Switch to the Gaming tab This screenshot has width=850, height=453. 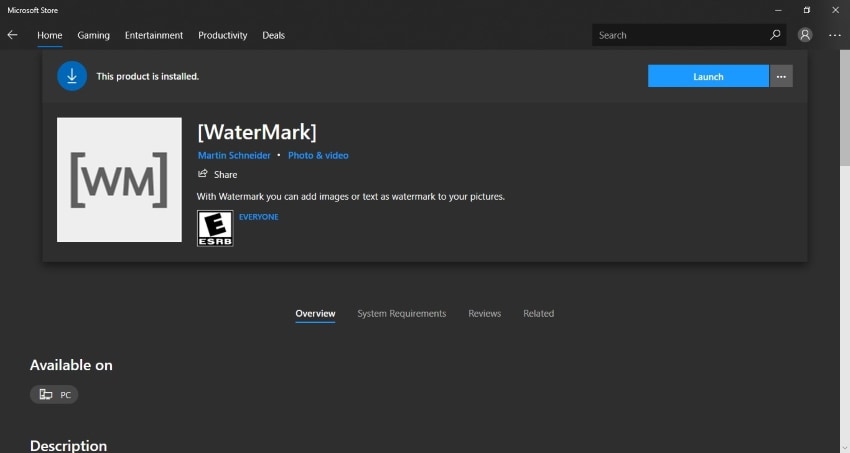coord(93,35)
